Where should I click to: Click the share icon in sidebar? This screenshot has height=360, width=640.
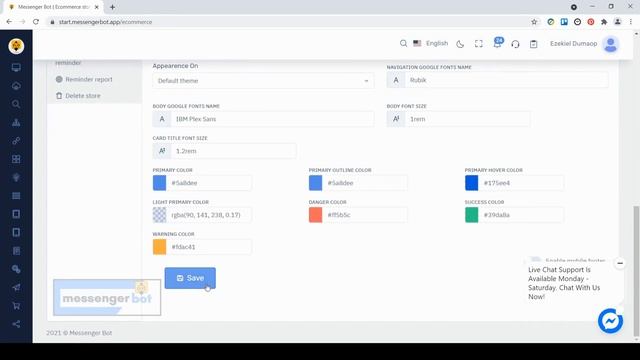[x=16, y=324]
